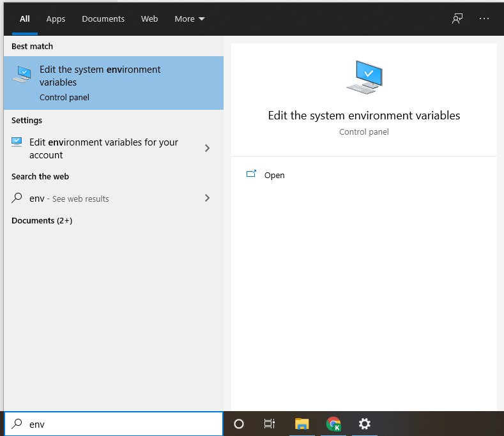Open the feedback icon in search header
504x436 pixels.
[457, 19]
